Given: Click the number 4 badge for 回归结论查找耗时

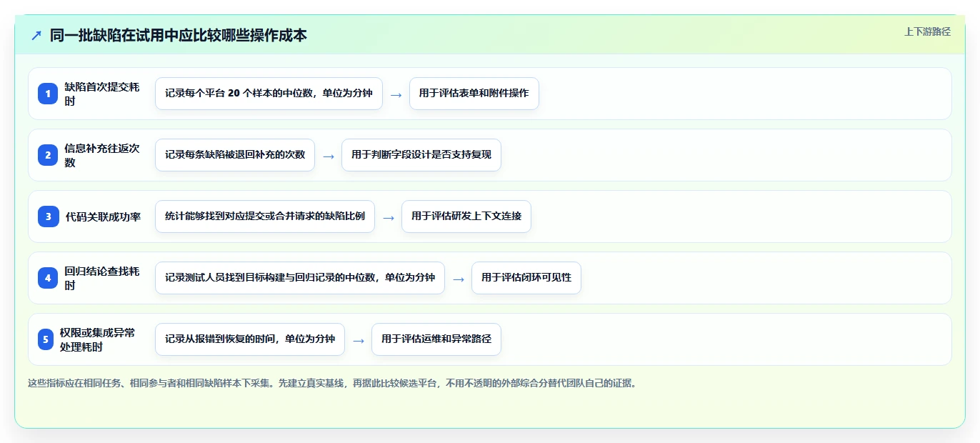Looking at the screenshot, I should point(48,278).
